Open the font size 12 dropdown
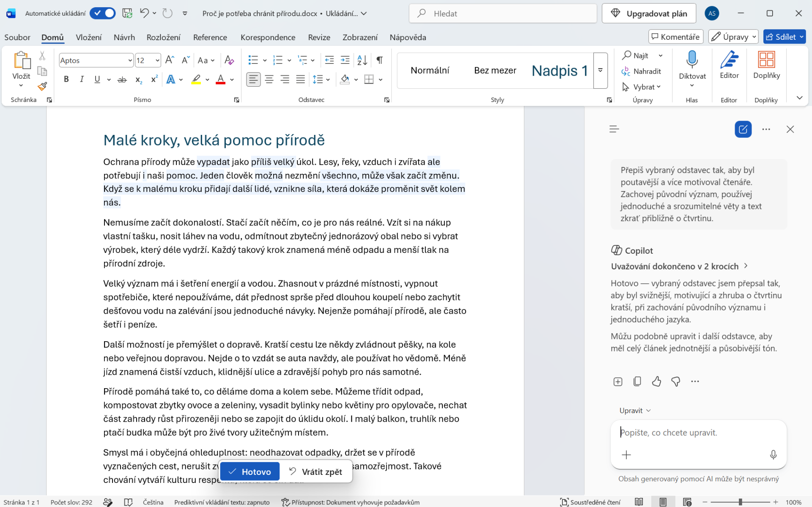The height and width of the screenshot is (507, 812). pos(157,60)
